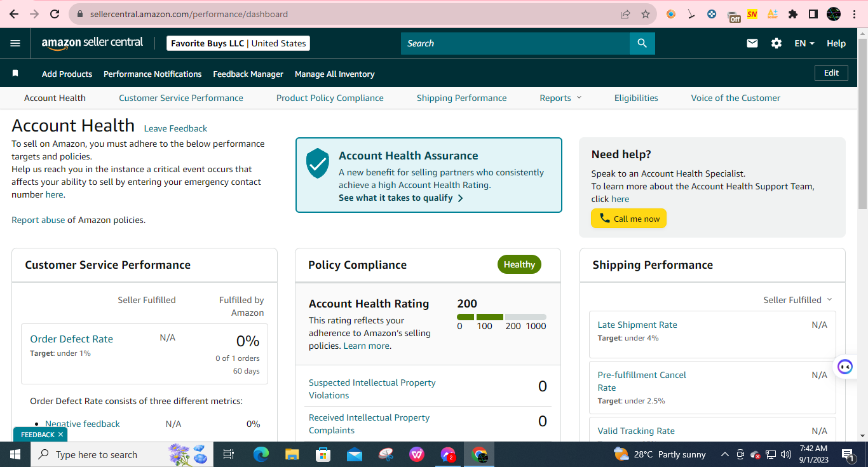
Task: Click the bookmark flag icon
Action: (x=15, y=74)
